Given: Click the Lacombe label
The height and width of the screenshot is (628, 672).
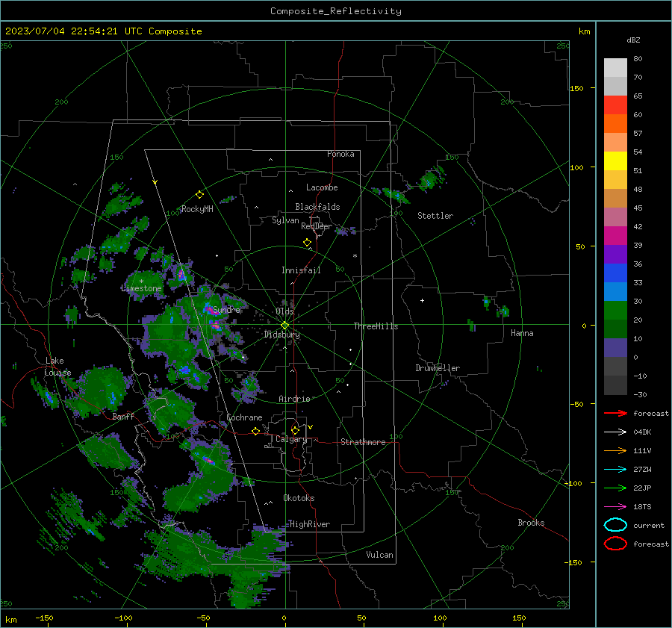Looking at the screenshot, I should pos(322,187).
